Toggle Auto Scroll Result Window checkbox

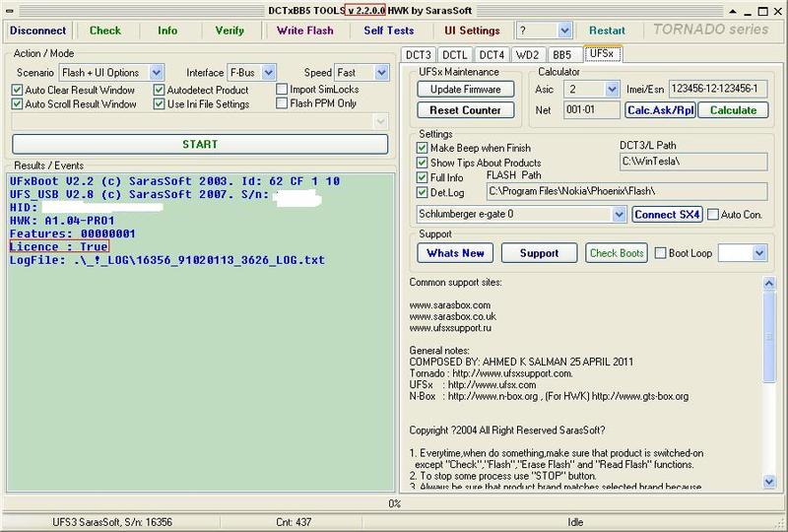pyautogui.click(x=17, y=104)
